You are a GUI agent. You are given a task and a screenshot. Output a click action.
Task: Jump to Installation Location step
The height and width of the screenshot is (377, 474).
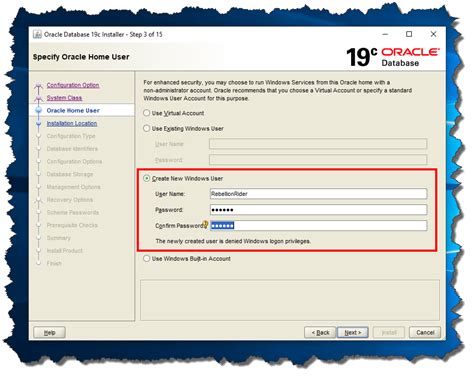tap(72, 123)
